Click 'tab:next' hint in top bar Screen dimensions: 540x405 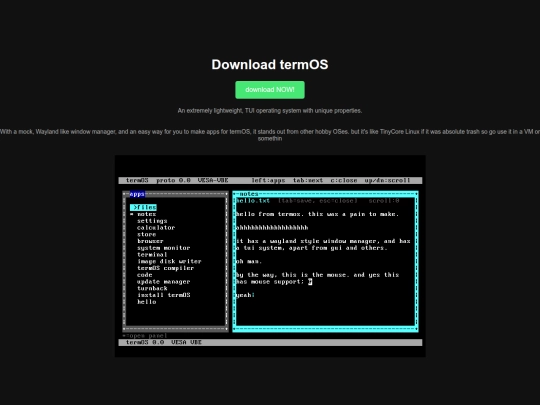(308, 180)
